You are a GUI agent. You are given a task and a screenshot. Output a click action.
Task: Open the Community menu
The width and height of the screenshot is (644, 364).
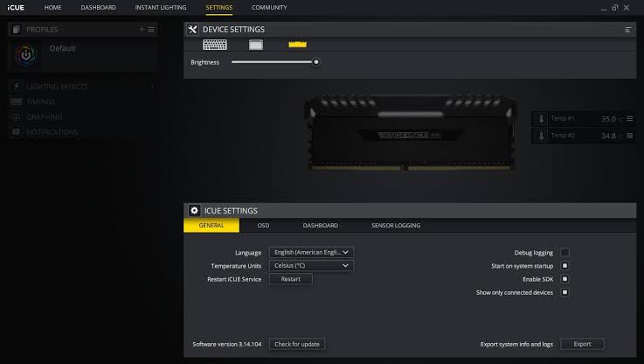coord(269,7)
